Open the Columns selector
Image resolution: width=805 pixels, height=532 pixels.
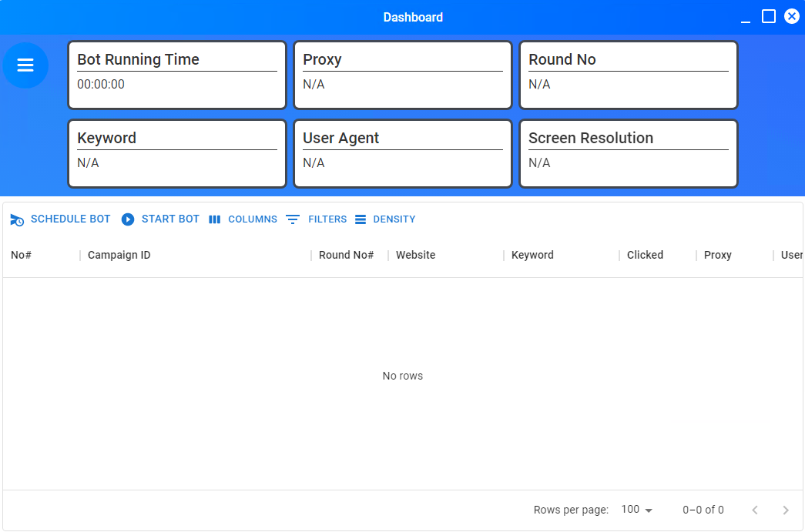coord(243,219)
